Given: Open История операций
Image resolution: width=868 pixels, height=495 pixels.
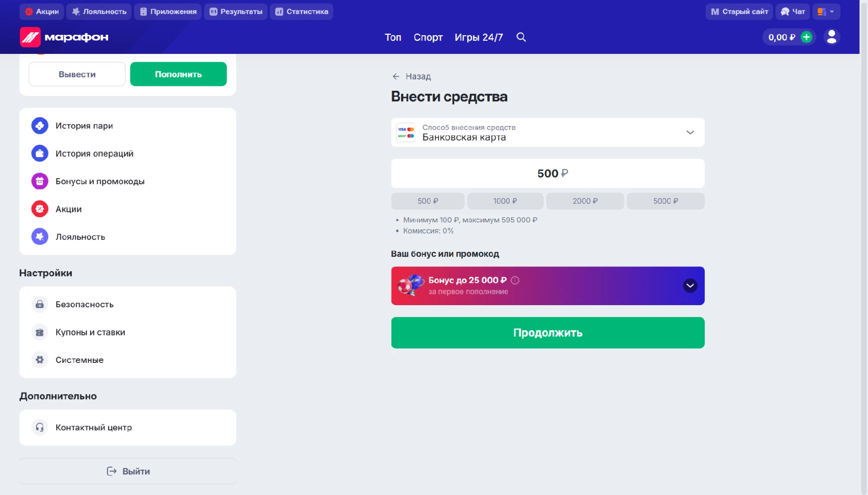Looking at the screenshot, I should 128,153.
